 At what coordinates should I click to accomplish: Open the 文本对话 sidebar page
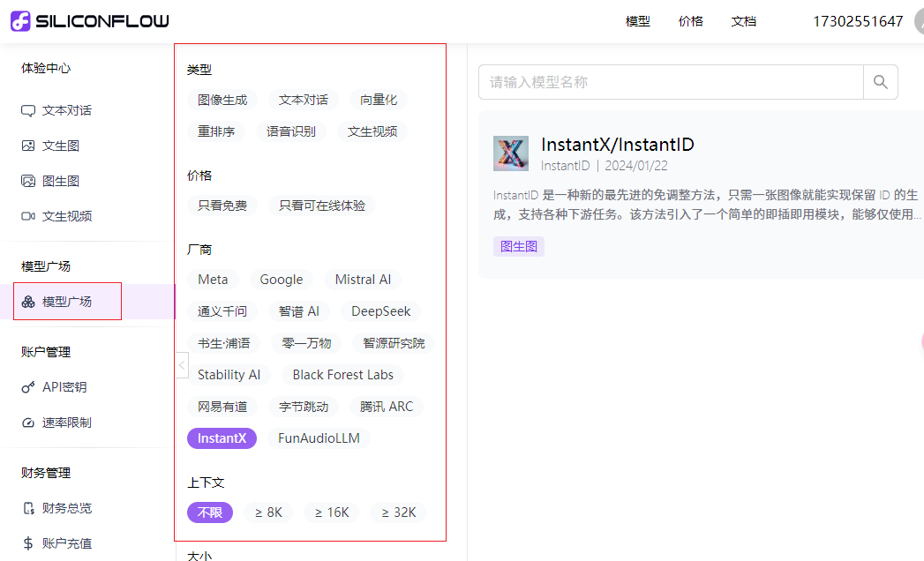[67, 111]
